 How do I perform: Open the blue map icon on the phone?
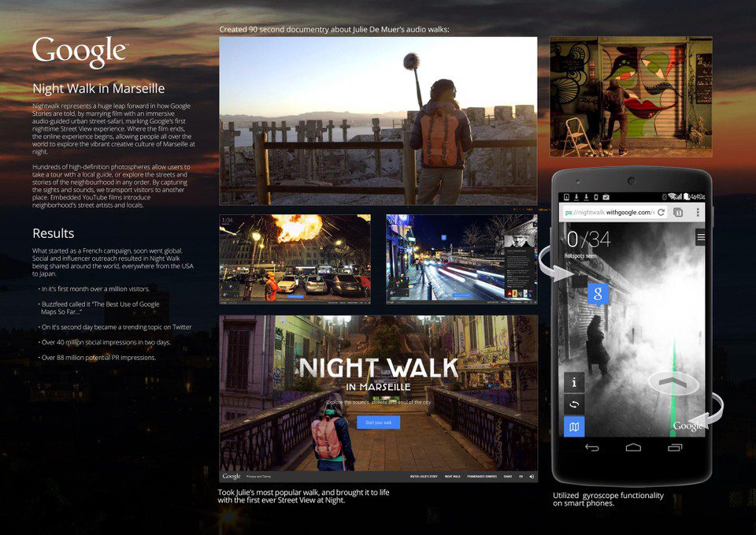574,426
